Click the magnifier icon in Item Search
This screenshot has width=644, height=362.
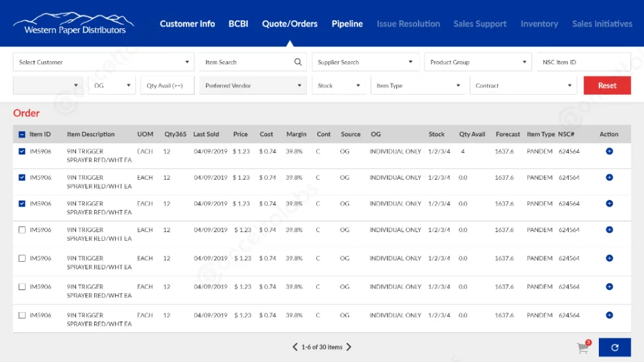pyautogui.click(x=298, y=62)
